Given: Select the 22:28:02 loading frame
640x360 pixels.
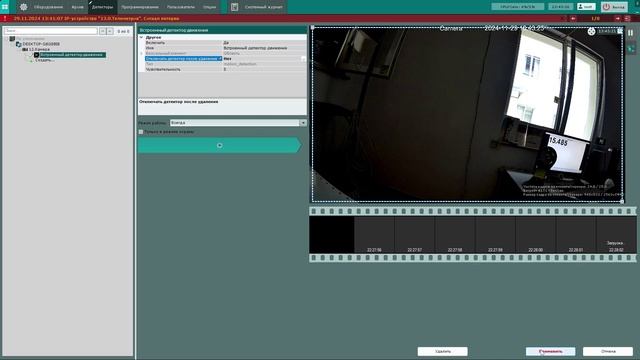Looking at the screenshot, I should click(616, 234).
